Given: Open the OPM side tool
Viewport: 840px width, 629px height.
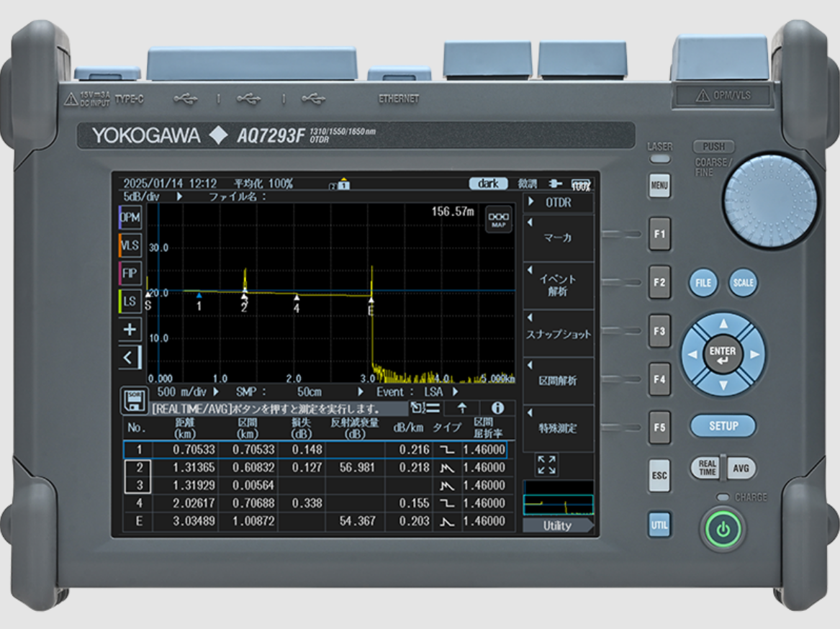Looking at the screenshot, I should [130, 217].
